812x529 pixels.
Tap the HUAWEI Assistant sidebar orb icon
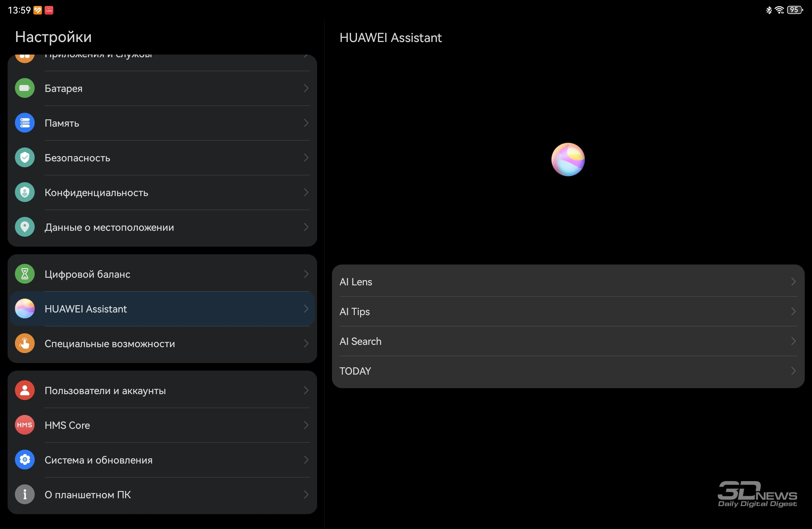pyautogui.click(x=24, y=309)
